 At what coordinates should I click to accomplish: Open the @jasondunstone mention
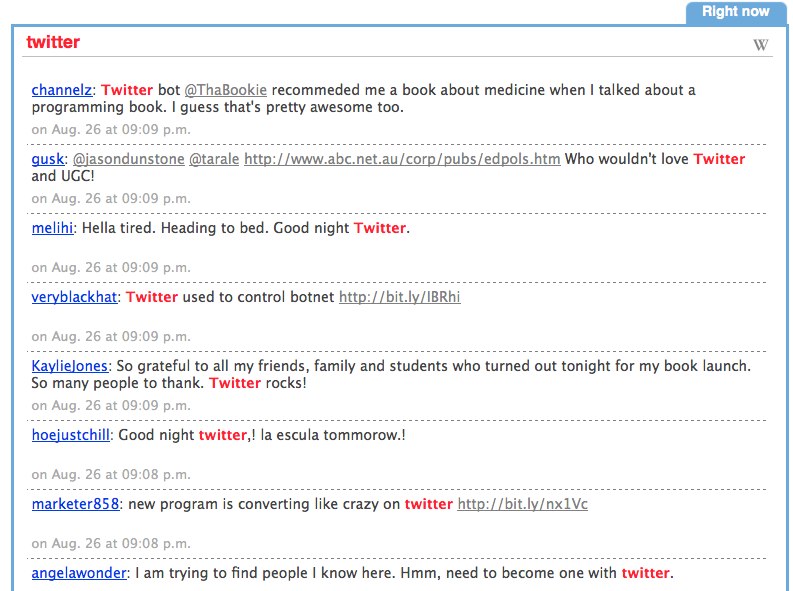pos(129,159)
